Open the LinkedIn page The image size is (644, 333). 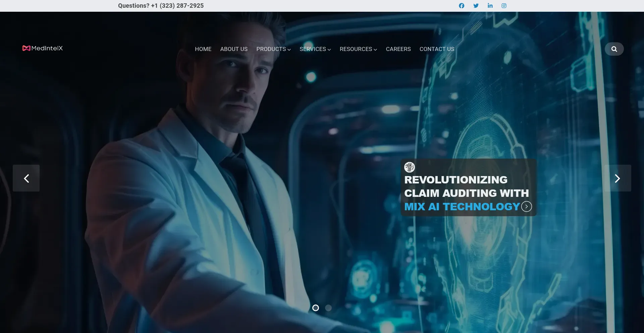[x=490, y=5]
